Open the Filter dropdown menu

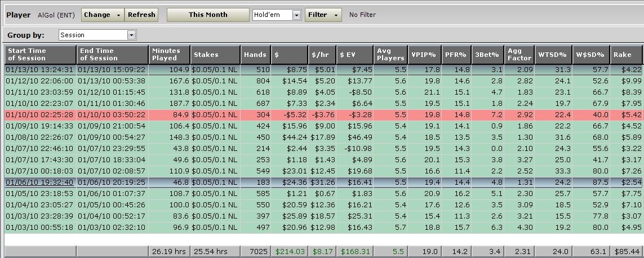[323, 15]
